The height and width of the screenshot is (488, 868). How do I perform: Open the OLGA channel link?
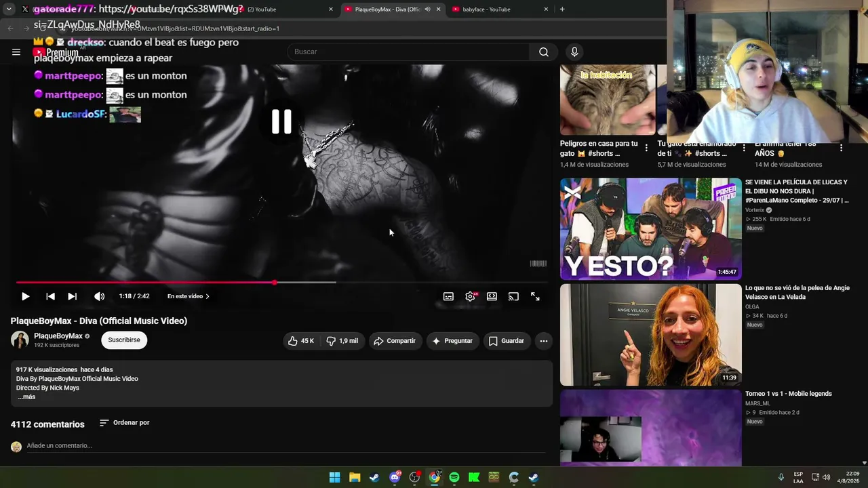pyautogui.click(x=752, y=307)
